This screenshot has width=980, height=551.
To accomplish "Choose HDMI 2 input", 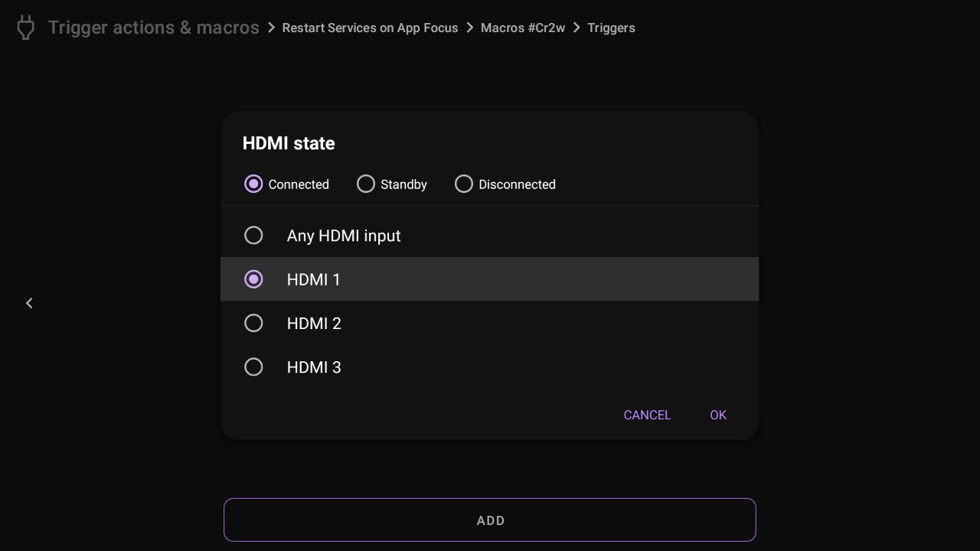I will 253,324.
